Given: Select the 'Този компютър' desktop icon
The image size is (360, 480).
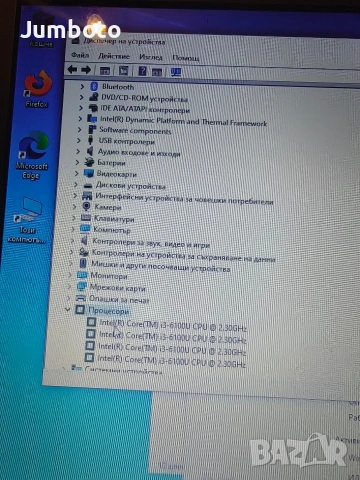Looking at the screenshot, I should pyautogui.click(x=27, y=220).
